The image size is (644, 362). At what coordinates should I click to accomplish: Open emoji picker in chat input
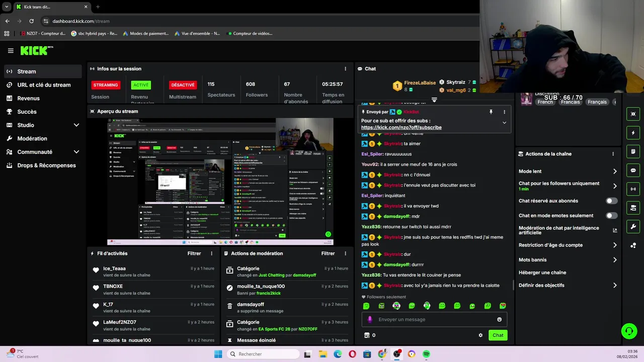499,320
